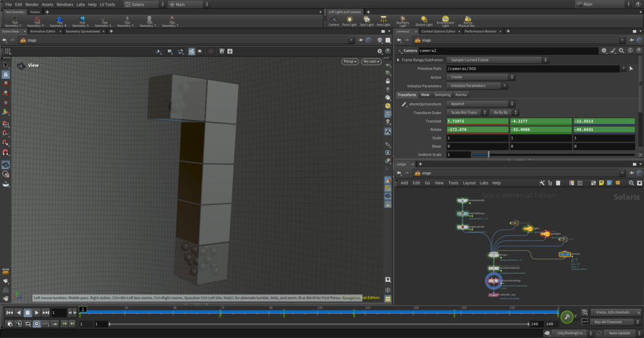The height and width of the screenshot is (338, 644).
Task: Click the viewport grid snapping dots icon
Action: tap(8, 51)
